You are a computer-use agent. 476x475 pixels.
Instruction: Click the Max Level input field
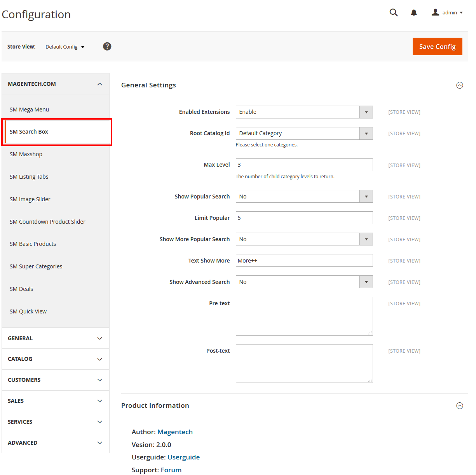(304, 165)
